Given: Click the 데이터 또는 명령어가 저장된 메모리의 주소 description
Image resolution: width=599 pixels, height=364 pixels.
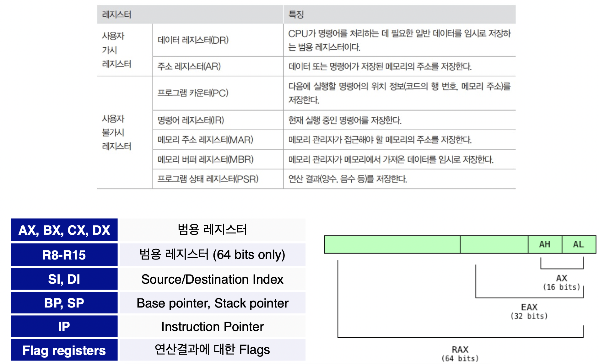Looking at the screenshot, I should coord(399,66).
